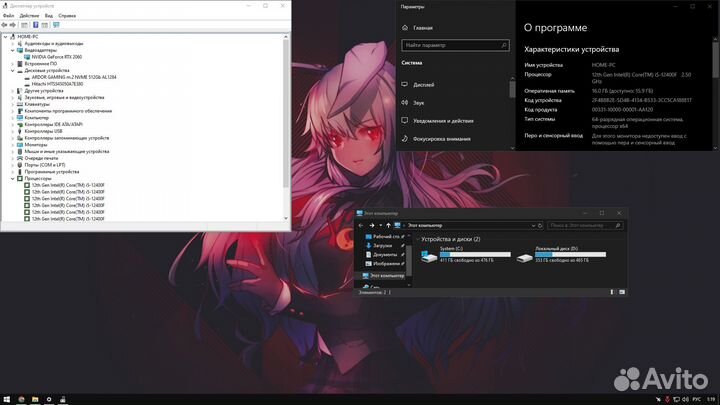The width and height of the screenshot is (720, 405).
Task: Open Фокусировка внимания settings page
Action: coord(436,139)
